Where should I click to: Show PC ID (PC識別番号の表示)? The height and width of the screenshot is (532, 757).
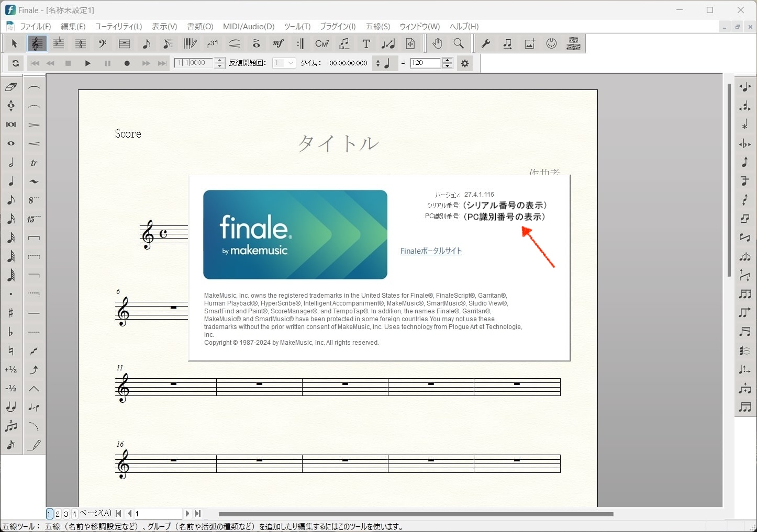pyautogui.click(x=504, y=217)
